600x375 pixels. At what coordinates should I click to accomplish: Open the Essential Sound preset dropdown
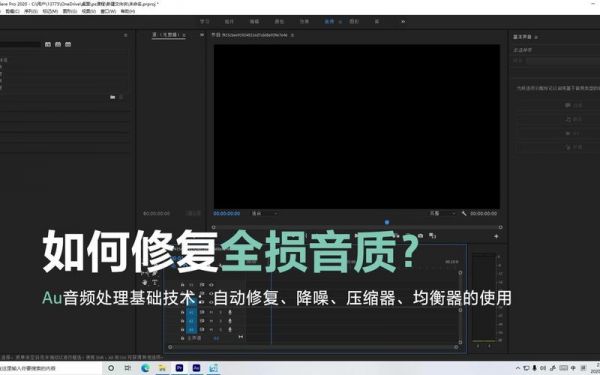[562, 60]
